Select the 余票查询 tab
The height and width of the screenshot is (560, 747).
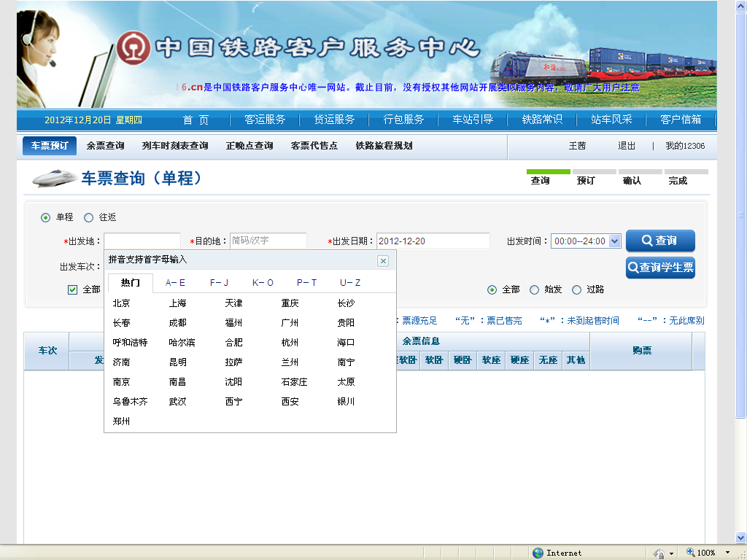(x=105, y=146)
